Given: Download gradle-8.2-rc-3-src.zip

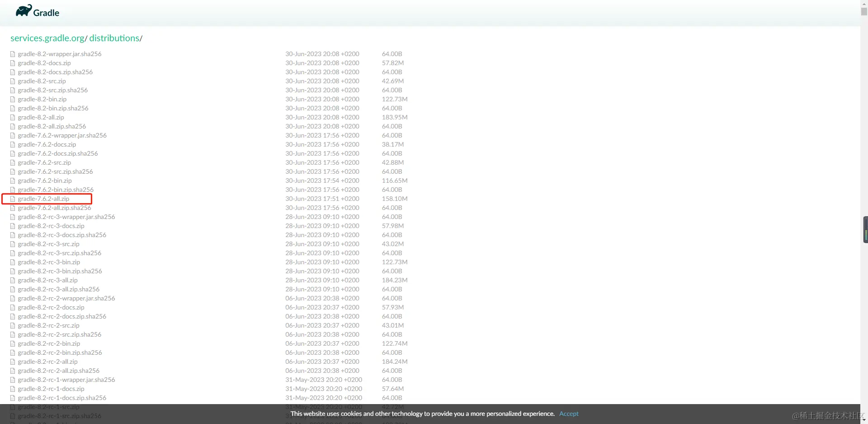Looking at the screenshot, I should point(49,244).
